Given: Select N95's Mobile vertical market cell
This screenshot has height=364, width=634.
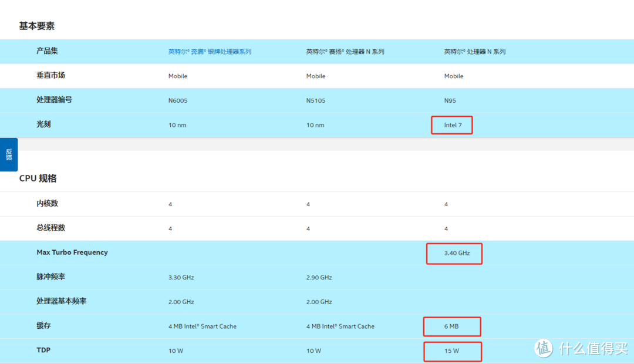Looking at the screenshot, I should coord(454,76).
